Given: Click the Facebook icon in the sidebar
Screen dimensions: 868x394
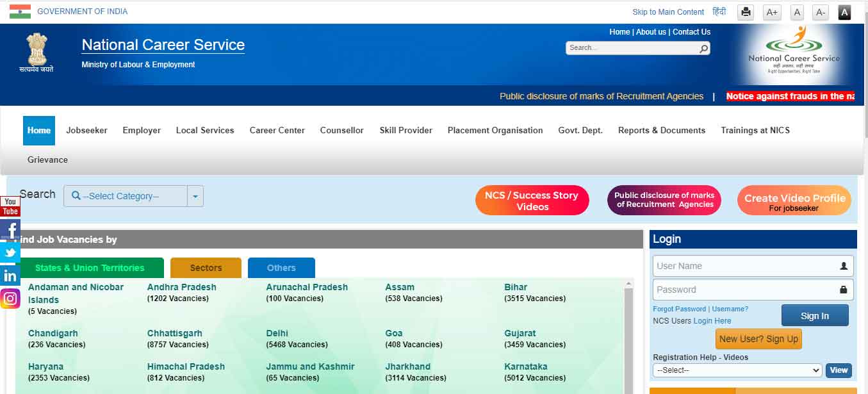Looking at the screenshot, I should tap(10, 229).
